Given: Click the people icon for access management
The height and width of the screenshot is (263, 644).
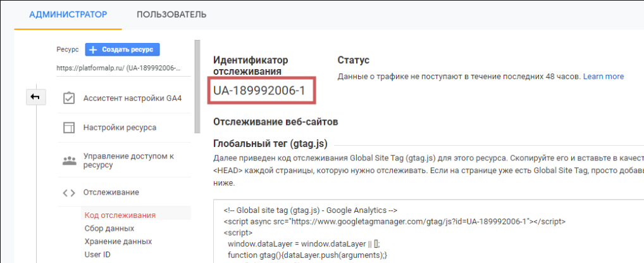Looking at the screenshot, I should tap(69, 160).
